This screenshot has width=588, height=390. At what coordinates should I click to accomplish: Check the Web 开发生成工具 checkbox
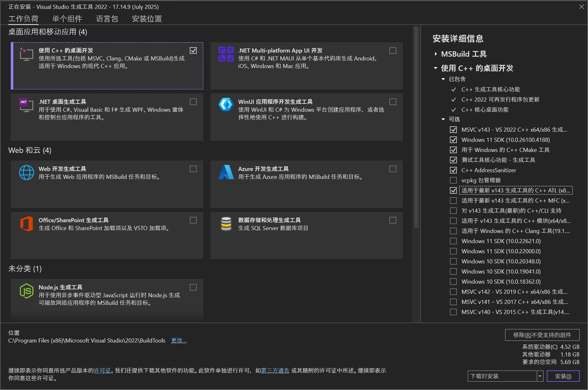pyautogui.click(x=193, y=169)
